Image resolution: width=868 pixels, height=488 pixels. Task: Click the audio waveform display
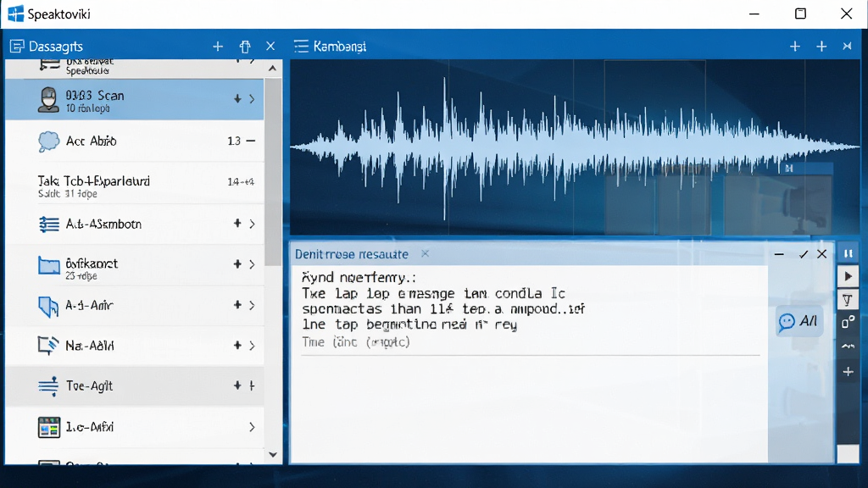point(575,147)
